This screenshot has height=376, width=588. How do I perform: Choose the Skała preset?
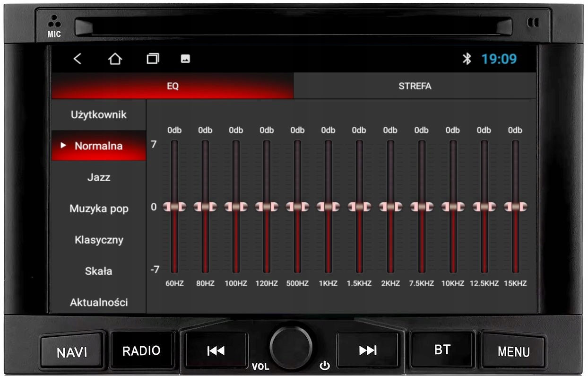coord(99,271)
